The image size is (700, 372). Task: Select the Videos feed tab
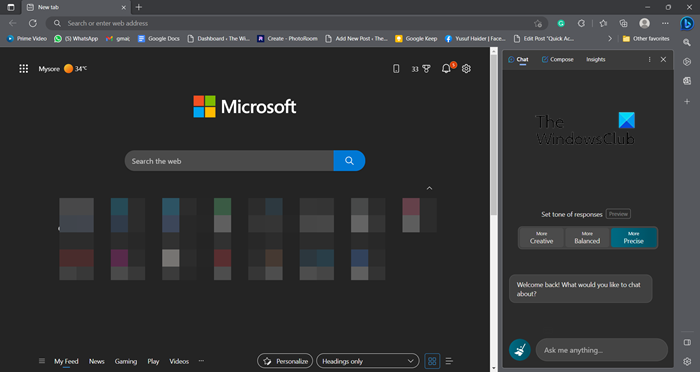coord(179,361)
